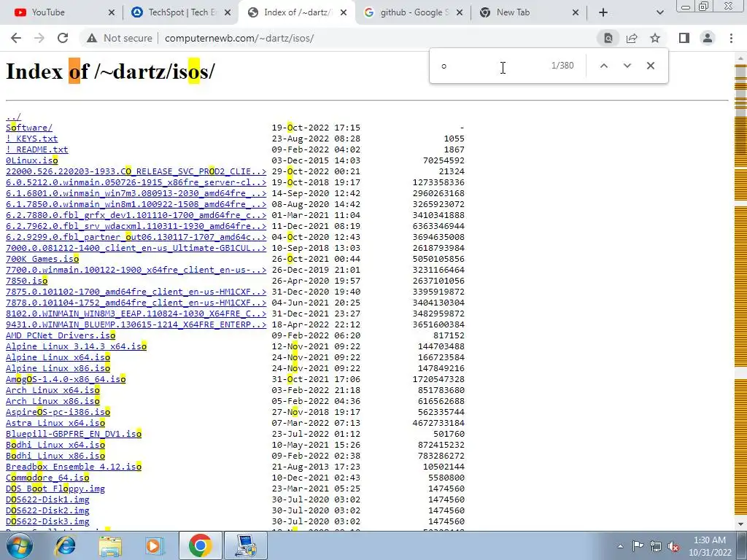Switch to the New Tab tab
This screenshot has width=747, height=560.
(x=528, y=12)
